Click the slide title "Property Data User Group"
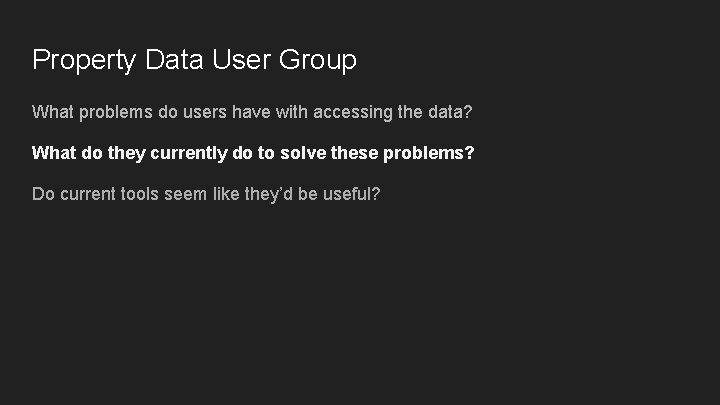720x405 pixels. tap(194, 60)
